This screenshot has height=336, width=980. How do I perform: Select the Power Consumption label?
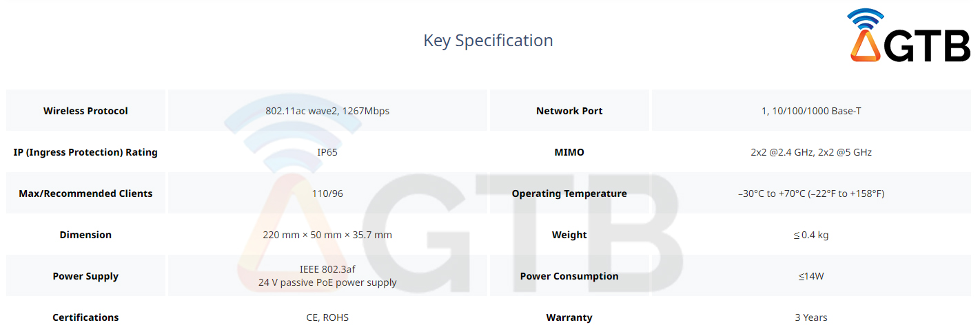pyautogui.click(x=569, y=276)
